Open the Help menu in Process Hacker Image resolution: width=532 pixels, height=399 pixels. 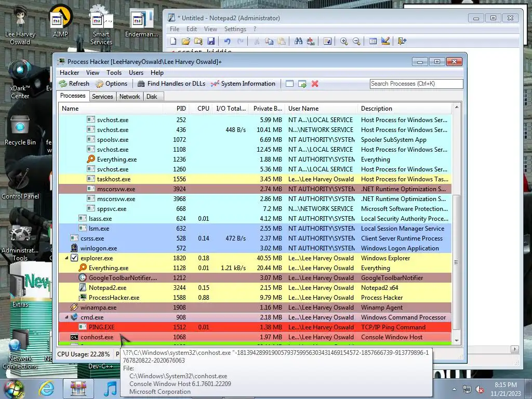tap(157, 73)
